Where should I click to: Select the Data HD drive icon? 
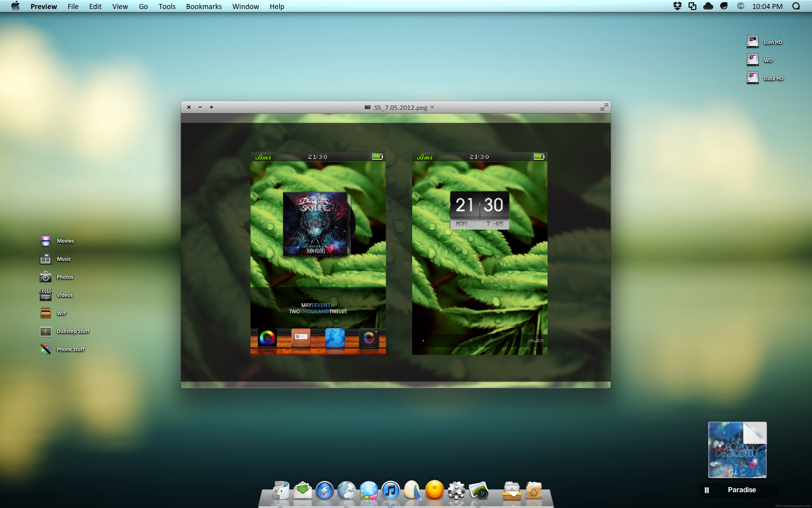click(753, 77)
